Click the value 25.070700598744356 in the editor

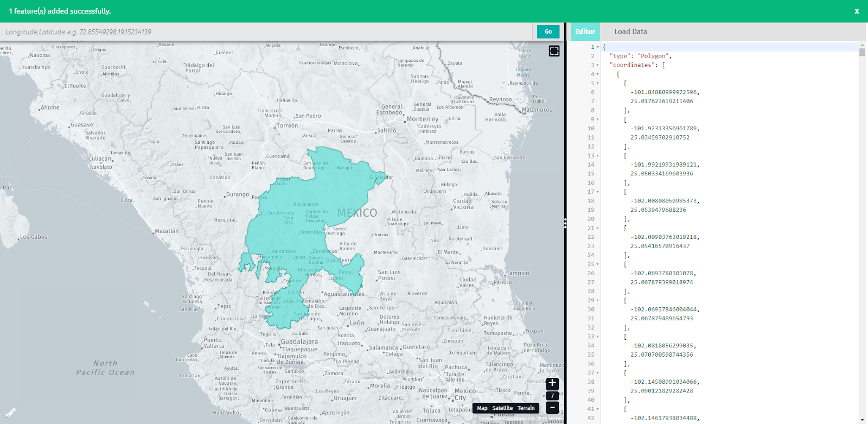662,355
